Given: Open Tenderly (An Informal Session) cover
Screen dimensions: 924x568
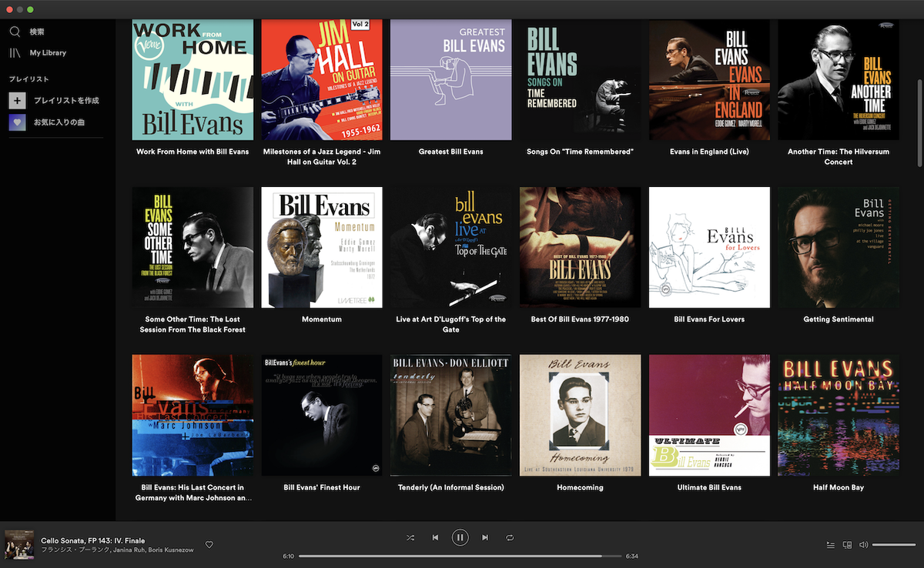Looking at the screenshot, I should [451, 415].
